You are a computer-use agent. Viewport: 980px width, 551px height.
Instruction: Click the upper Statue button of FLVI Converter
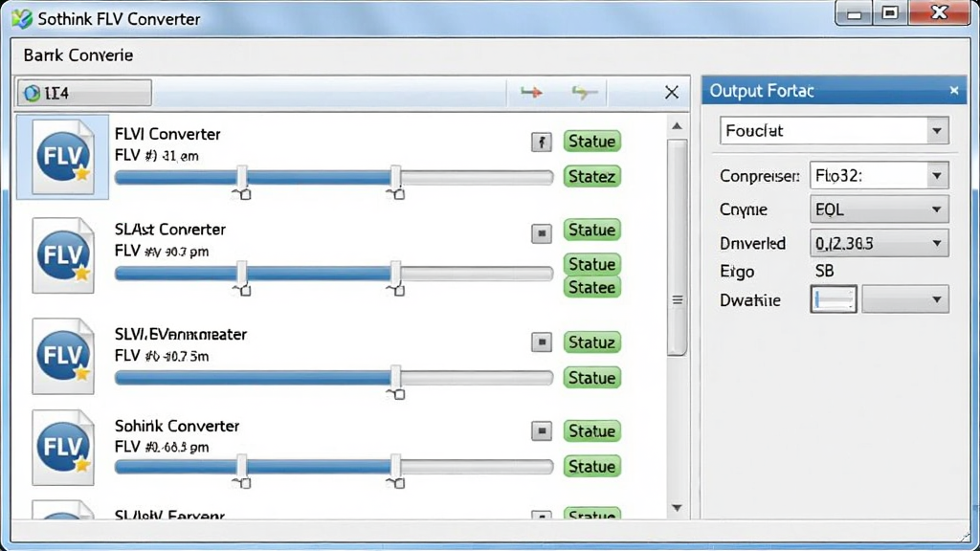(591, 142)
